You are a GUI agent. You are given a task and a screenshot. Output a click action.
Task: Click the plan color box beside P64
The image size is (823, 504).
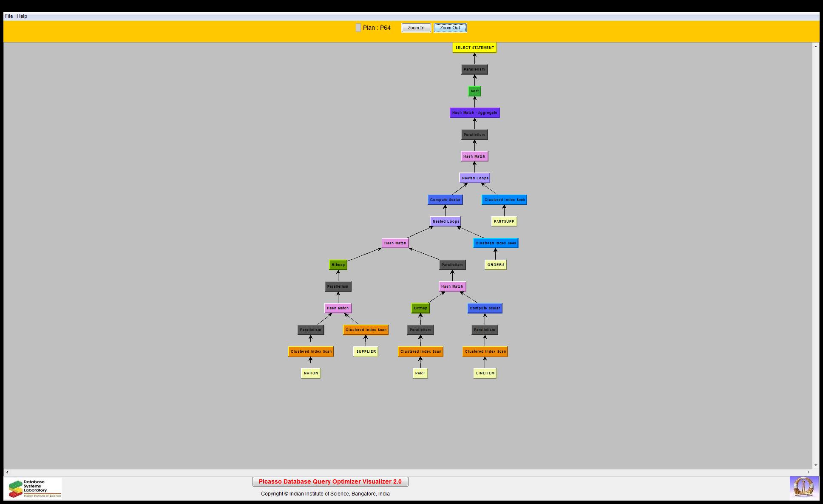(x=358, y=28)
